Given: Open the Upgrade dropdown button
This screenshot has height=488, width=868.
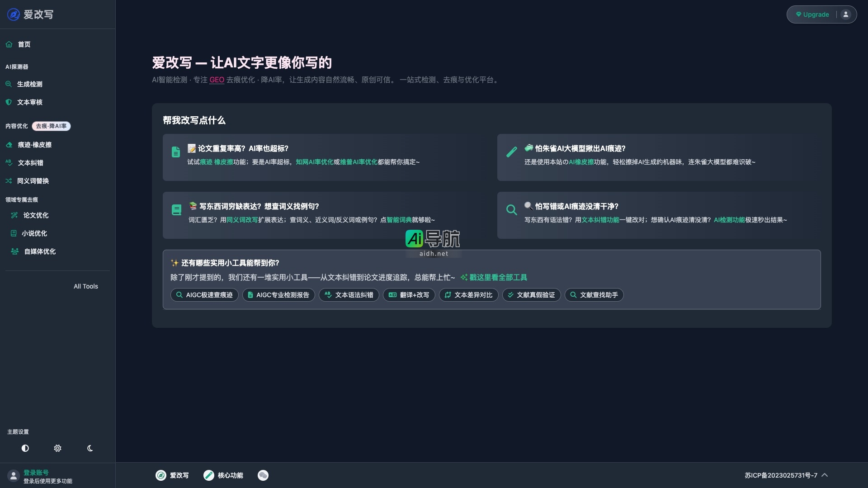Looking at the screenshot, I should tap(812, 14).
